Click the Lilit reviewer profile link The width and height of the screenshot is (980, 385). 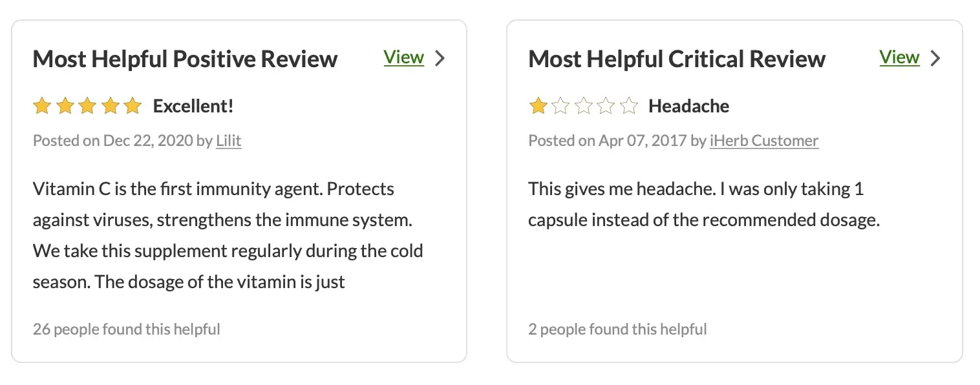pyautogui.click(x=228, y=140)
